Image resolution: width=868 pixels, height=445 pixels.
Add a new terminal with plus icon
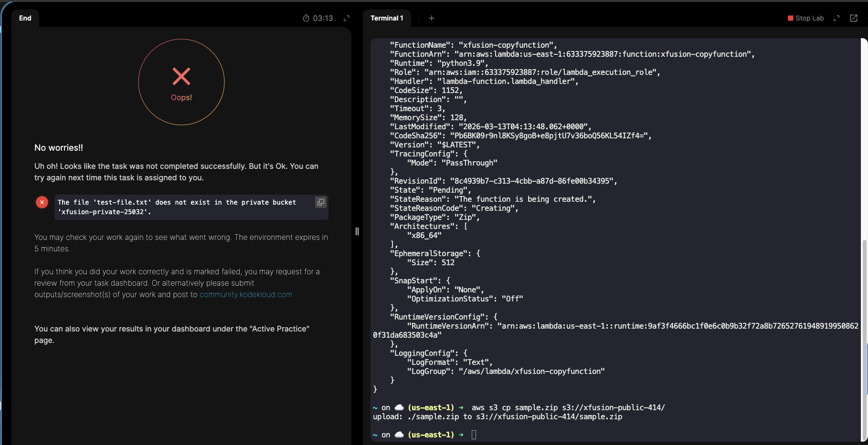click(x=432, y=18)
